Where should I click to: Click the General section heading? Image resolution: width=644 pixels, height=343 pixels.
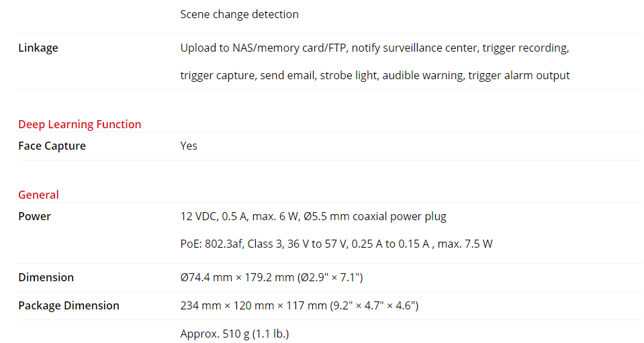pos(38,195)
